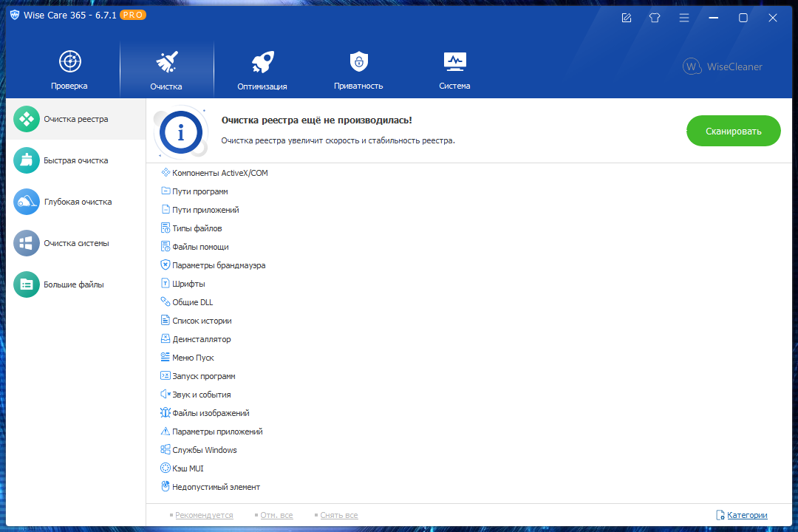The image size is (798, 532).
Task: Open the Проверка (PC Checkup) tab
Action: (69, 71)
